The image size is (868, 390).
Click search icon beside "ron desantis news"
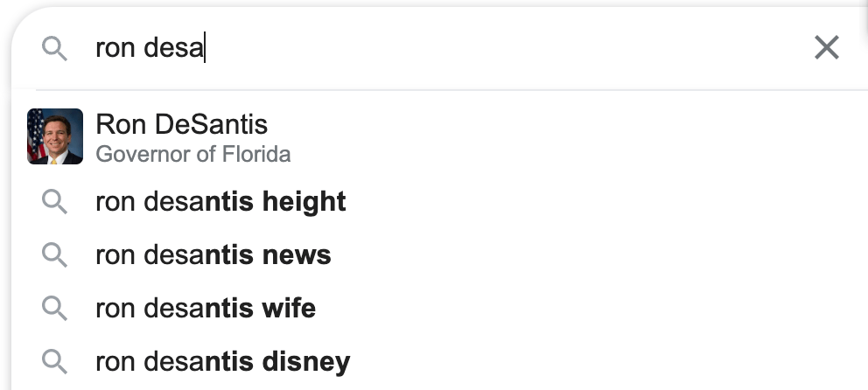(x=55, y=254)
